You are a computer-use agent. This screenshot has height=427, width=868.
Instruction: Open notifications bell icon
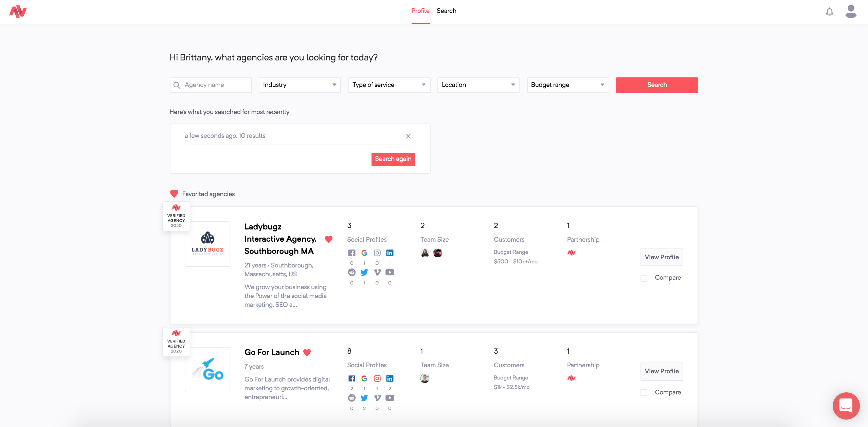pyautogui.click(x=830, y=12)
